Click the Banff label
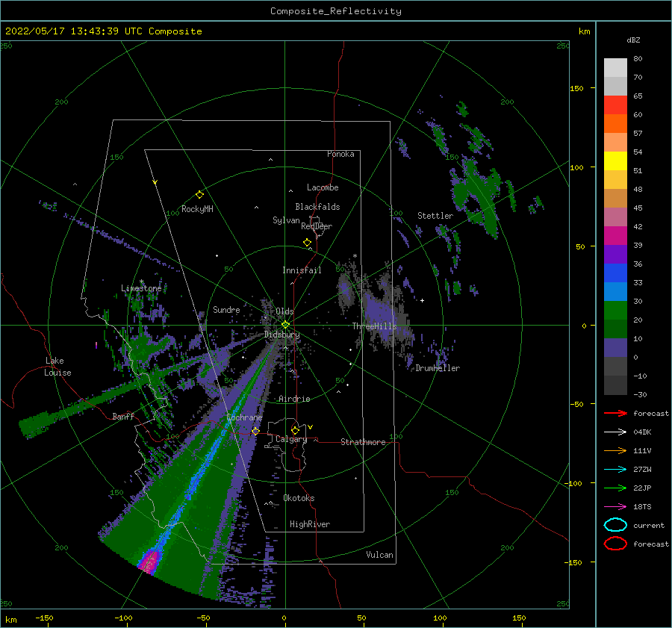The image size is (672, 628). tap(123, 416)
